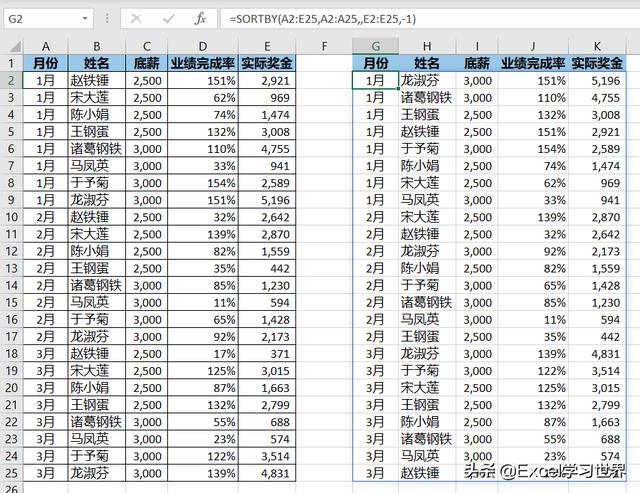Viewport: 640px width, 493px height.
Task: Click cell K23 with value 688
Action: [x=597, y=439]
